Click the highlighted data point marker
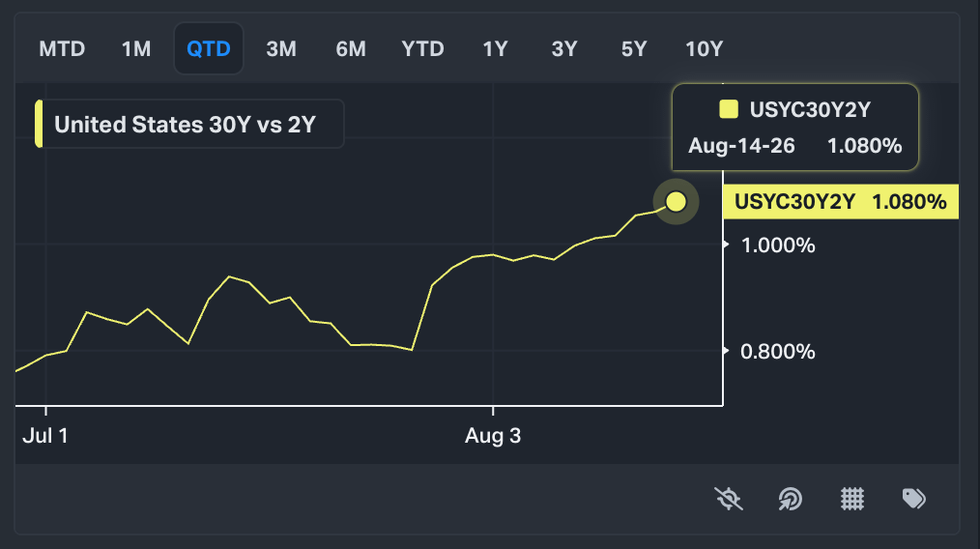The image size is (980, 549). (676, 202)
